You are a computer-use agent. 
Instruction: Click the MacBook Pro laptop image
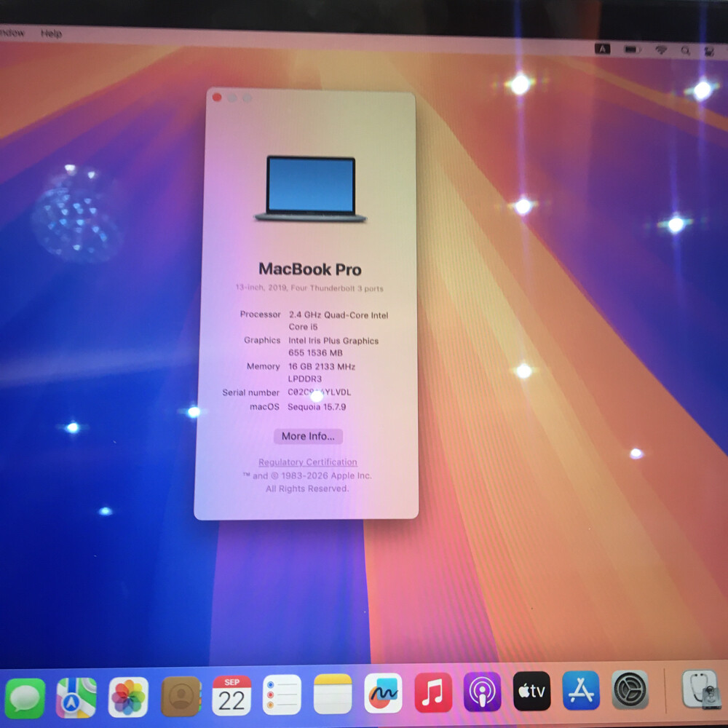[311, 189]
